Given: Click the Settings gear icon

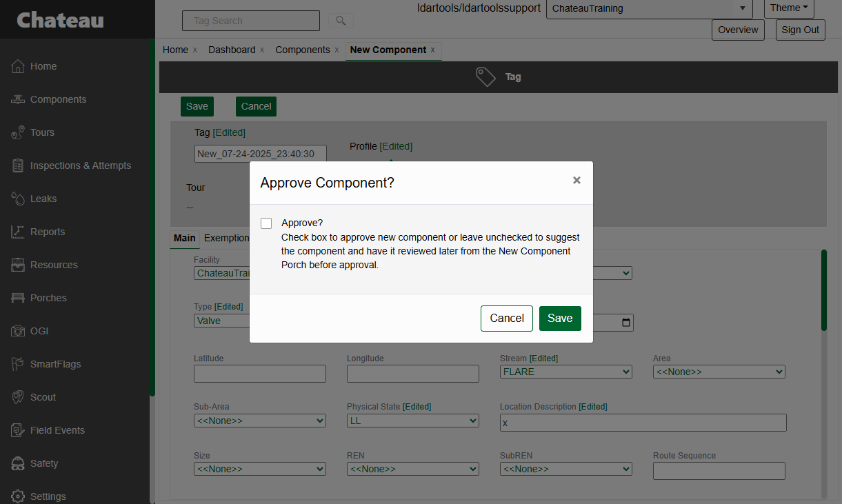Looking at the screenshot, I should pos(18,496).
